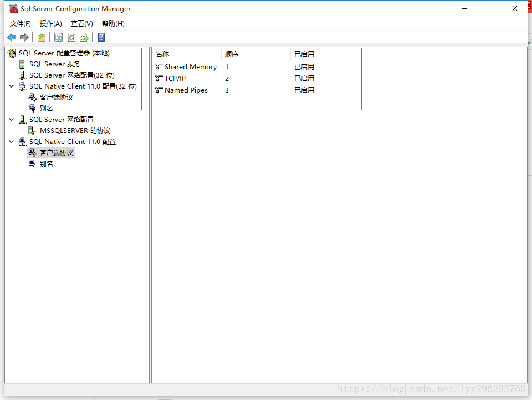Click the blue Back arrow toolbar icon
Viewport: 532px width, 400px height.
tap(12, 37)
